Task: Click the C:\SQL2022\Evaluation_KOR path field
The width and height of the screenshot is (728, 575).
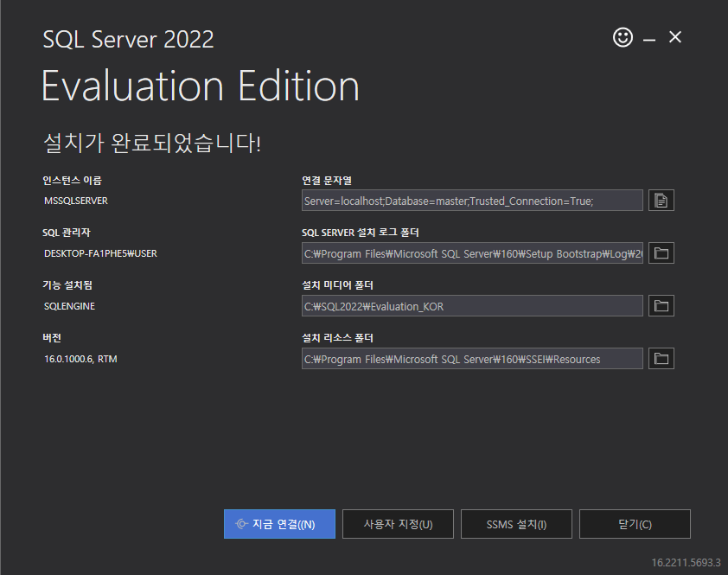Action: [x=472, y=305]
